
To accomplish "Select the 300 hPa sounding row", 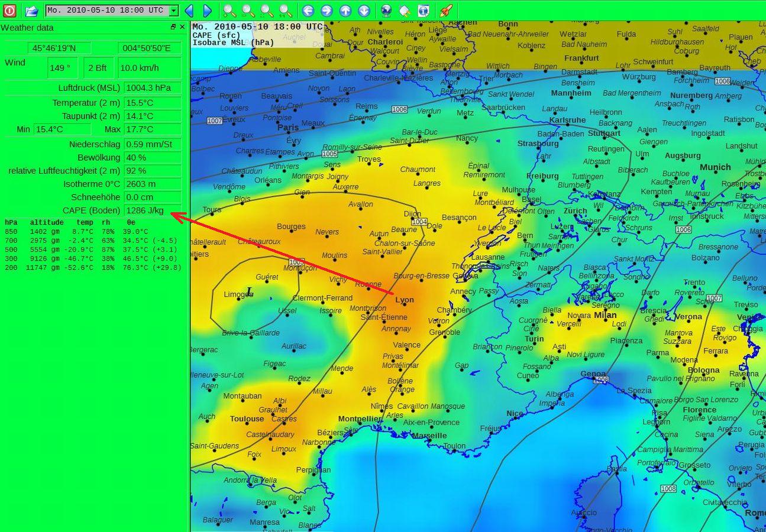I will pyautogui.click(x=91, y=258).
